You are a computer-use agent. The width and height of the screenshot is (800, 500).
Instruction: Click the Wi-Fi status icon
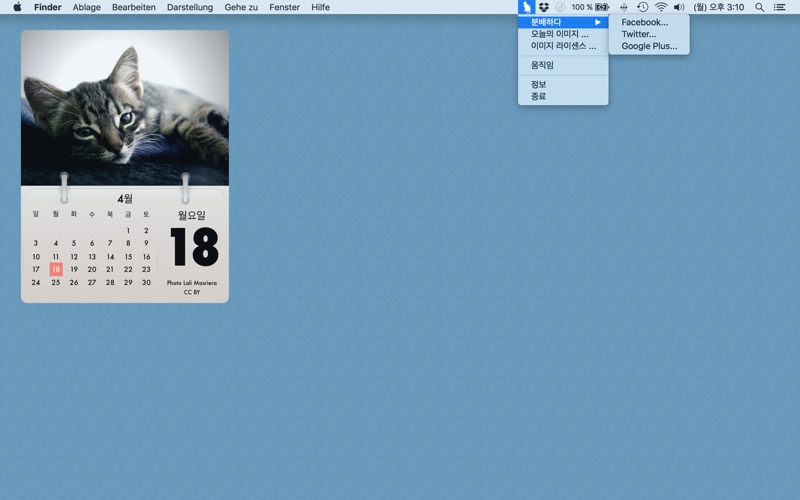pyautogui.click(x=661, y=7)
